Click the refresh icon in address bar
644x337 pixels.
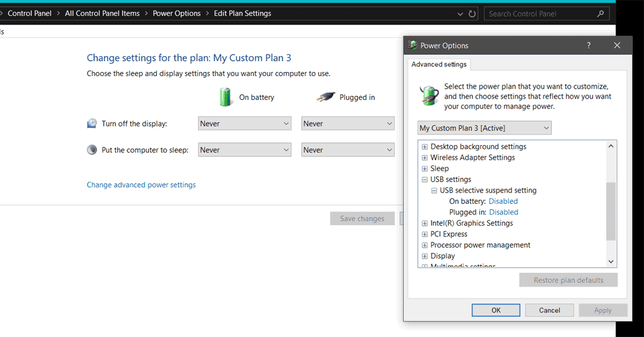point(472,14)
